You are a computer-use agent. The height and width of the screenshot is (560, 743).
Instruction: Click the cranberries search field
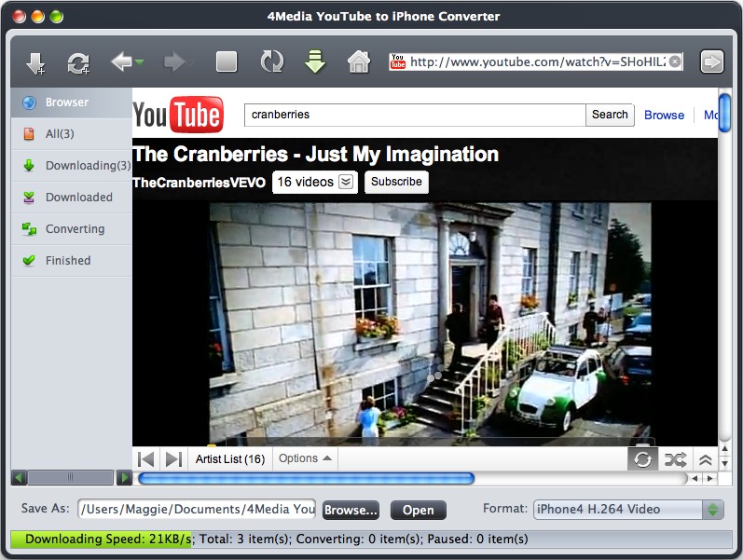[415, 115]
